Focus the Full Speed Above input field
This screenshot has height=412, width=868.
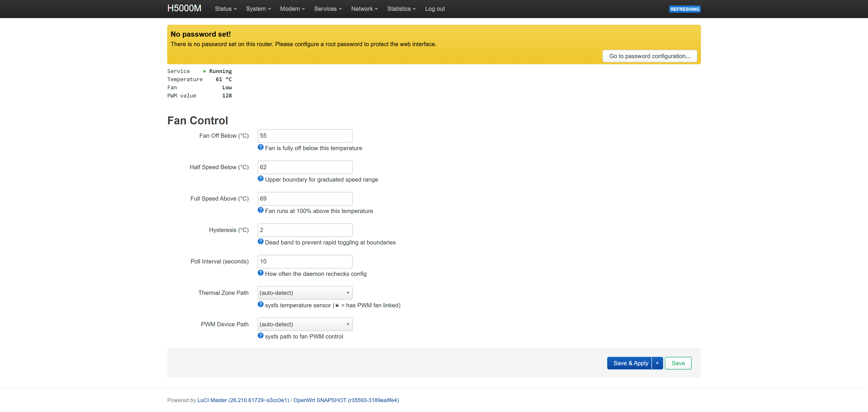click(x=305, y=199)
